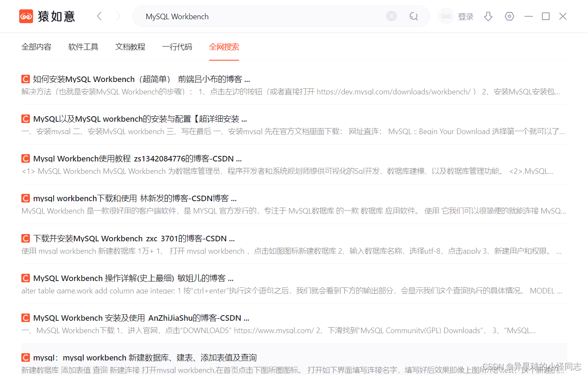Image resolution: width=588 pixels, height=375 pixels.
Task: Click snippet starting 解决方法（也就是安装MySQL Workbench的步骤）
Action: pos(291,92)
